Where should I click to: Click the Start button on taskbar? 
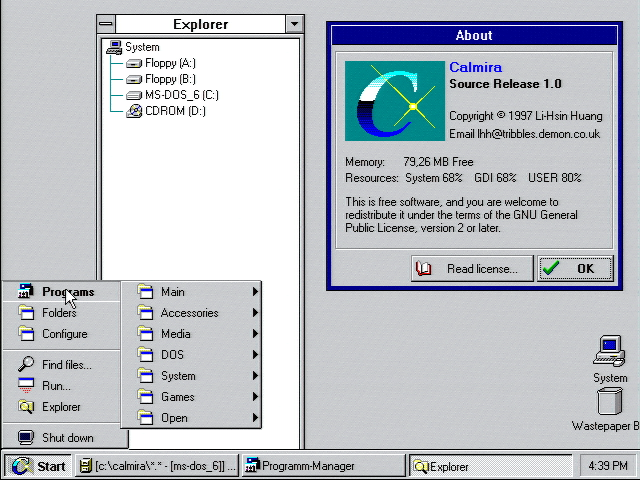pyautogui.click(x=38, y=466)
